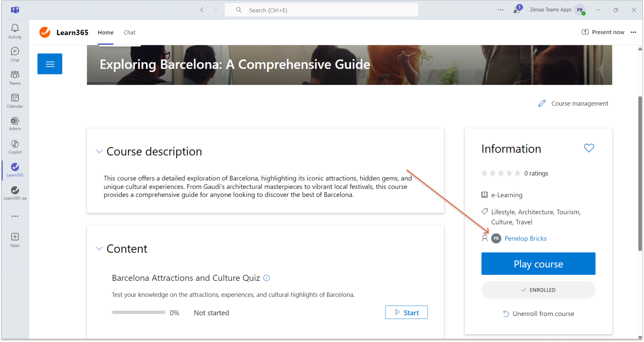
Task: Click the ENROLLED status button
Action: tap(538, 290)
